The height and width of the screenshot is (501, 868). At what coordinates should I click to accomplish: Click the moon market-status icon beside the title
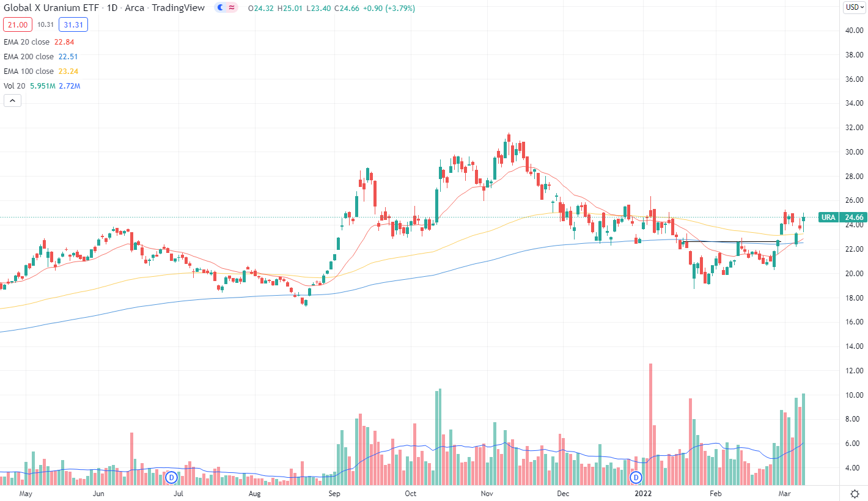point(220,8)
